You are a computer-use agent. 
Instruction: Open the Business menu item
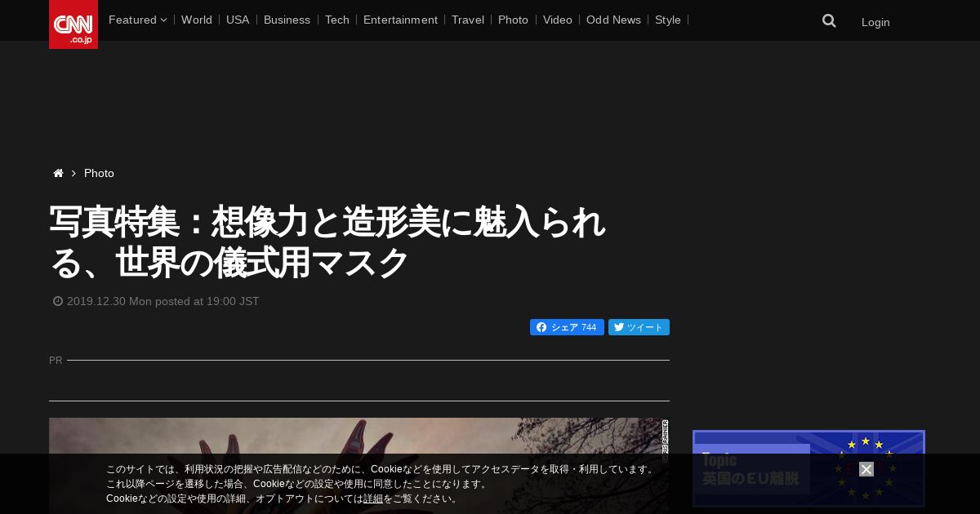pos(287,20)
